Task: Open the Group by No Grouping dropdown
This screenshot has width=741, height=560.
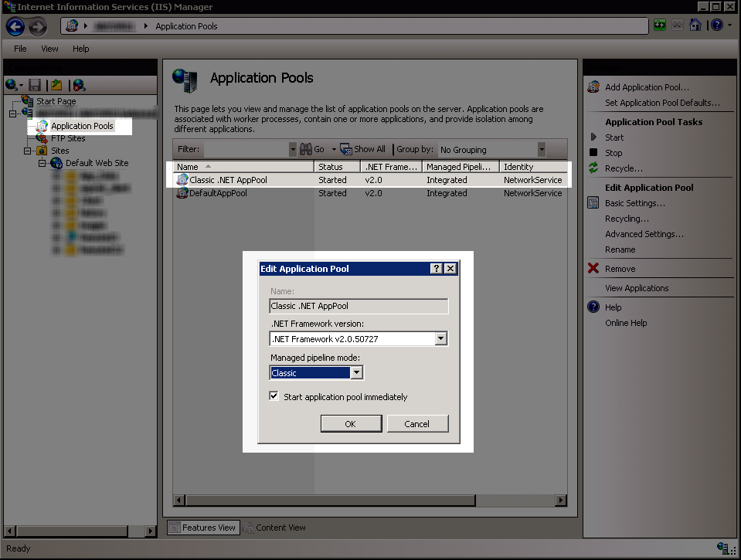Action: (x=541, y=149)
